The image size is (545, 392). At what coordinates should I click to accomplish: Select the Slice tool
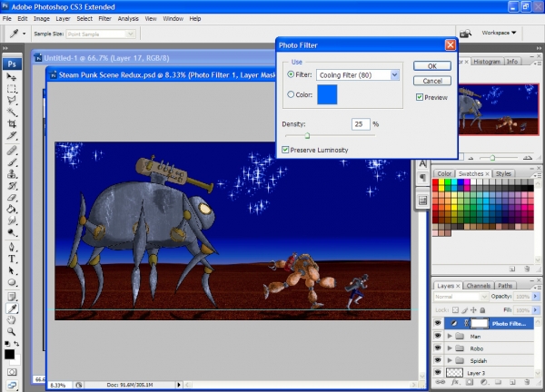point(12,135)
